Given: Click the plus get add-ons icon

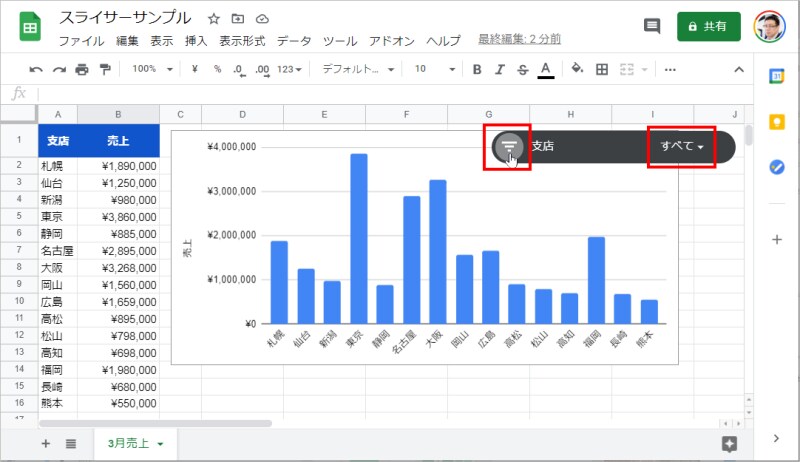Looking at the screenshot, I should [777, 239].
